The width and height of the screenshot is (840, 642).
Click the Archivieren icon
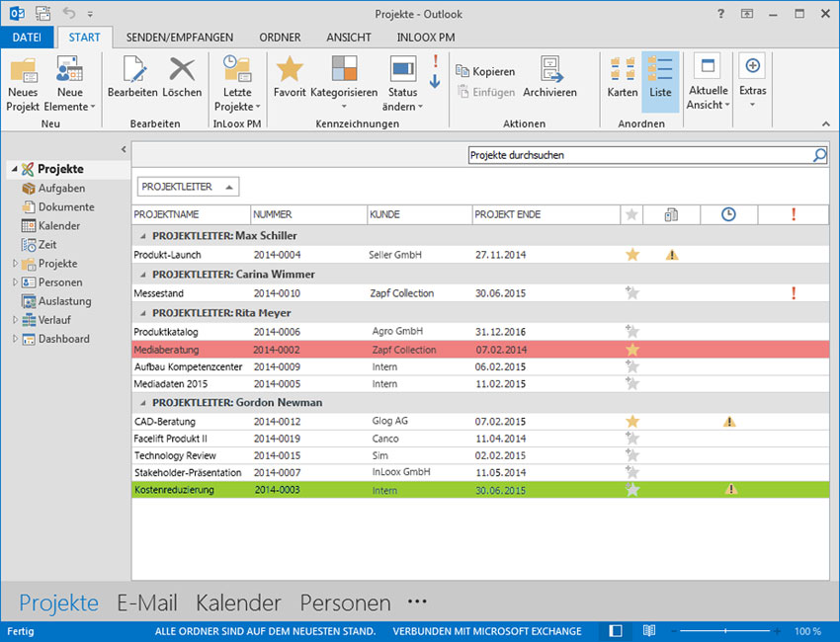point(549,71)
